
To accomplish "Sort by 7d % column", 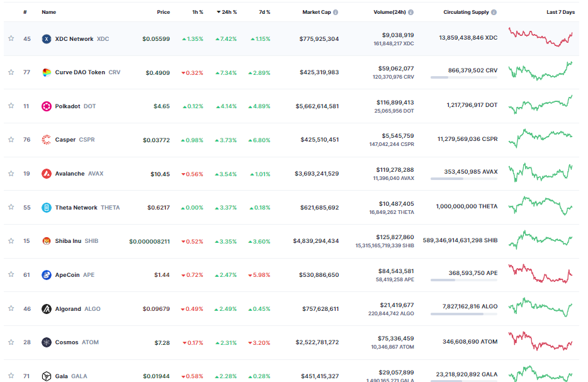I will pyautogui.click(x=264, y=12).
